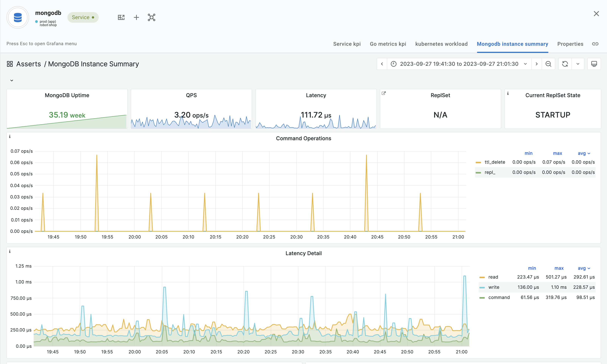Refresh the dashboard
Viewport: 607px width, 364px height.
pyautogui.click(x=565, y=64)
